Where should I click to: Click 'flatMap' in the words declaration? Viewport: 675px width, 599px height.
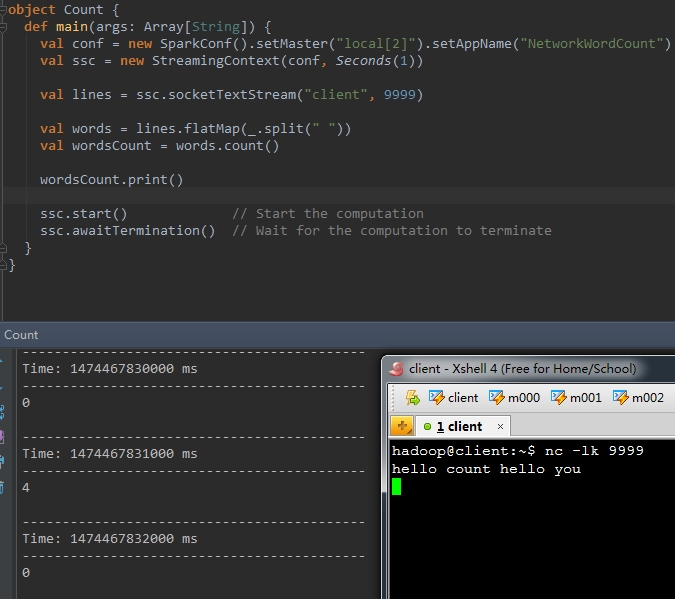point(211,129)
